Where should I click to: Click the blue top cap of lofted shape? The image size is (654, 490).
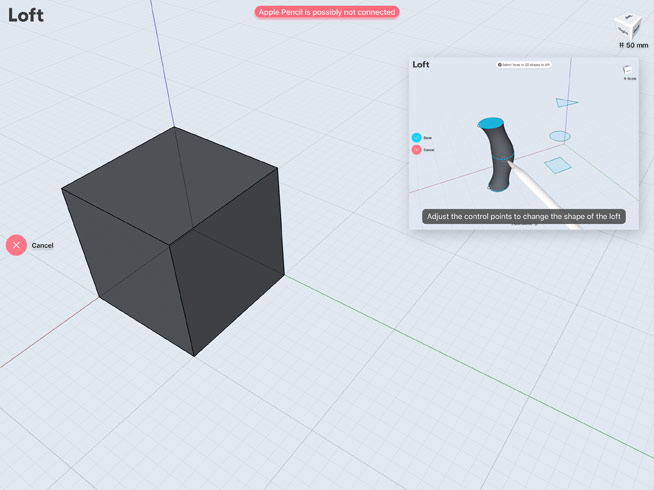491,123
